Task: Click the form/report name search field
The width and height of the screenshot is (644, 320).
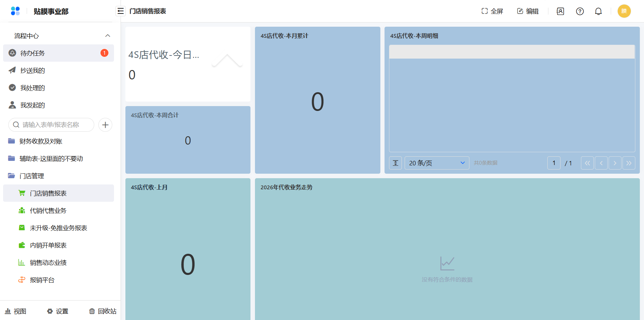Action: point(51,125)
